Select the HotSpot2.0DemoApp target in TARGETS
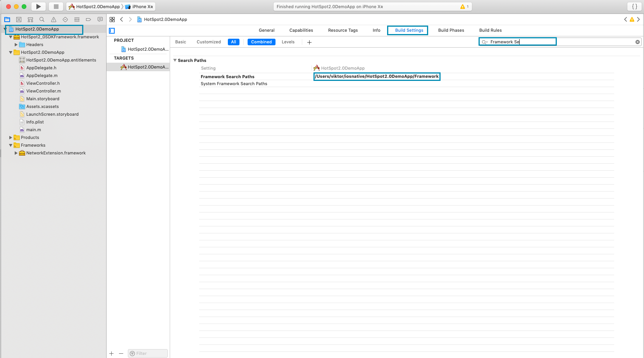Viewport: 644px width, 358px height. click(144, 67)
